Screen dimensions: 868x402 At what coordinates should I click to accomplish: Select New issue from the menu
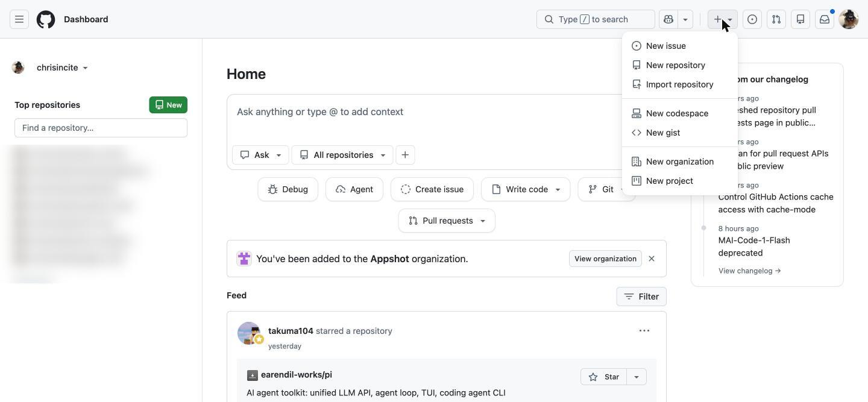(x=680, y=46)
